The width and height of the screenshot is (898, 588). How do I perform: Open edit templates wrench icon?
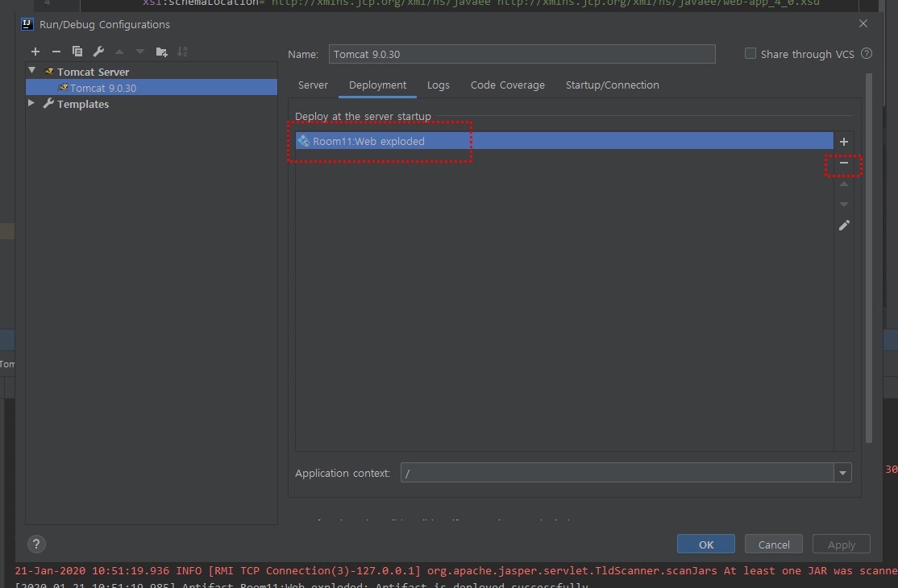coord(98,52)
